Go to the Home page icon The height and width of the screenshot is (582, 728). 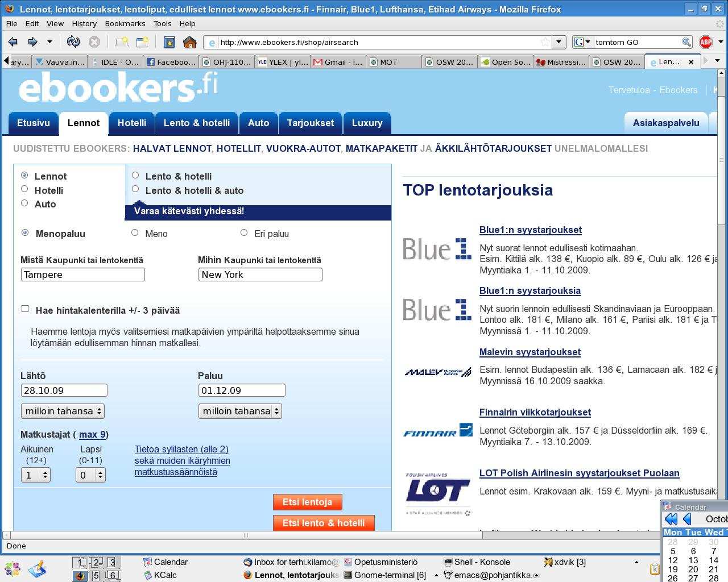(190, 42)
